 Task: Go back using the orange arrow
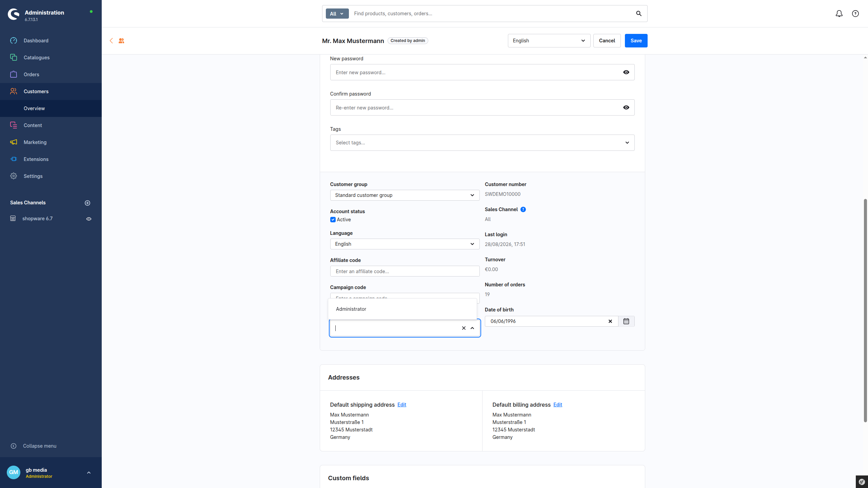pos(111,41)
